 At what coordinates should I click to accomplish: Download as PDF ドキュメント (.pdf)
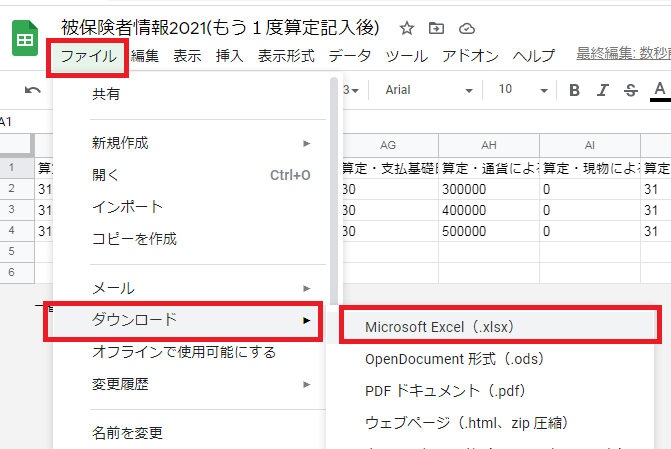[x=490, y=391]
